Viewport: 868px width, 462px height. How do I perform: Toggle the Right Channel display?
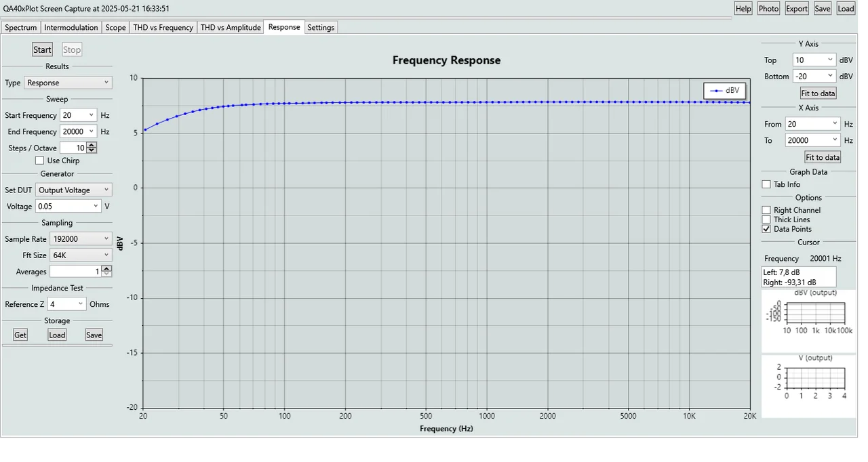(766, 209)
